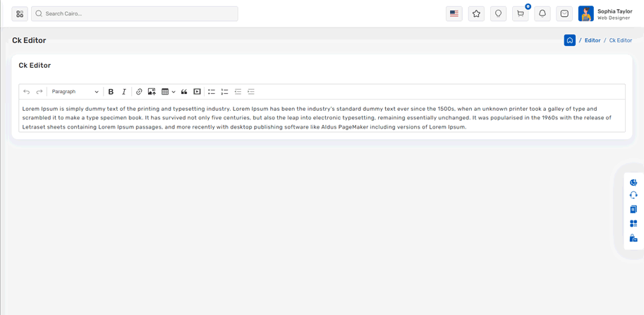Open the US flag language selector
Screen dimensions: 644x315
coord(454,13)
